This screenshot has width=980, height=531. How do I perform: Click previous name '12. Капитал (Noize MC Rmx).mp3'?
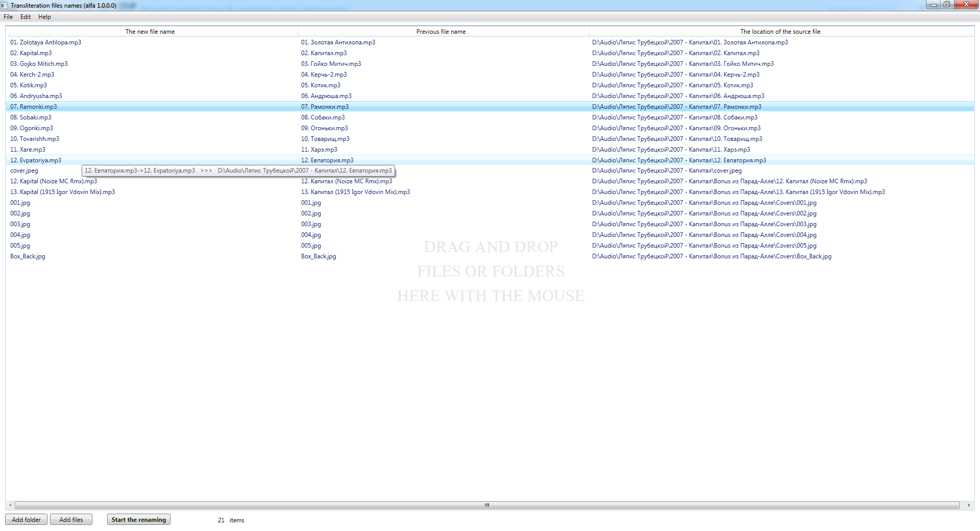click(x=347, y=181)
